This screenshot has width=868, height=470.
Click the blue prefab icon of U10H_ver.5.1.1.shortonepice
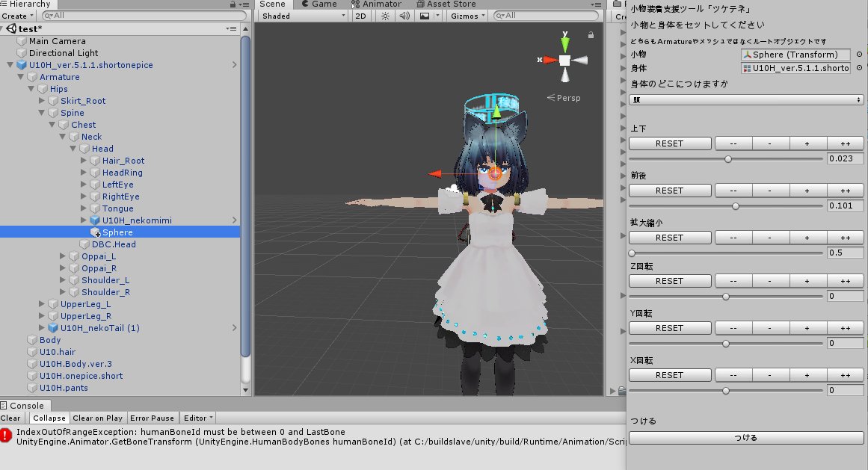click(22, 65)
